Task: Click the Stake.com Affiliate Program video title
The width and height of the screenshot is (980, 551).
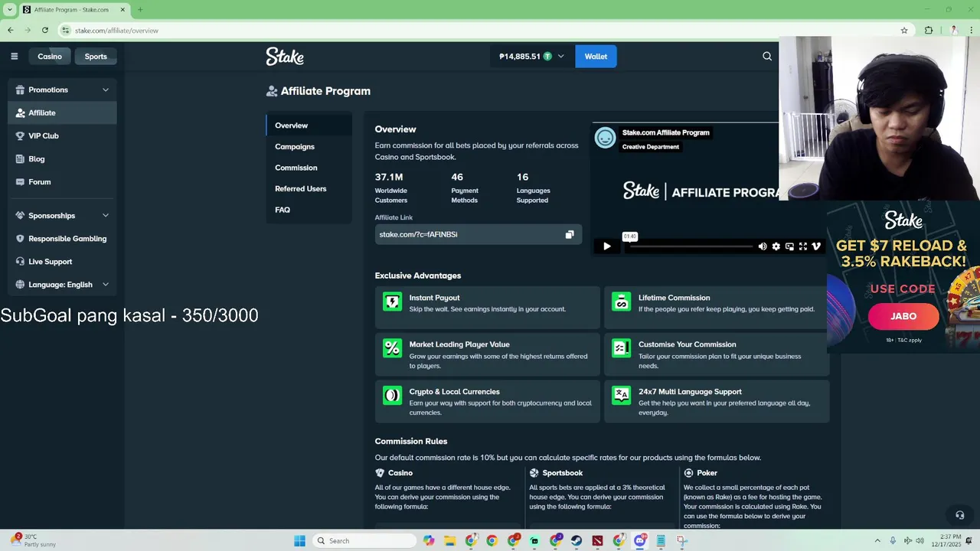Action: [665, 132]
